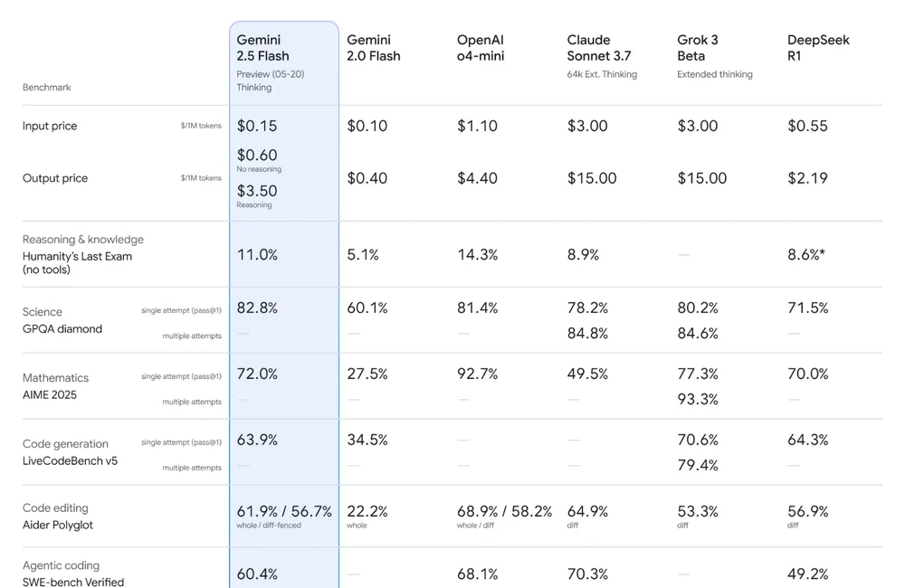Click the Gemini 2.0 Flash column header

click(374, 48)
